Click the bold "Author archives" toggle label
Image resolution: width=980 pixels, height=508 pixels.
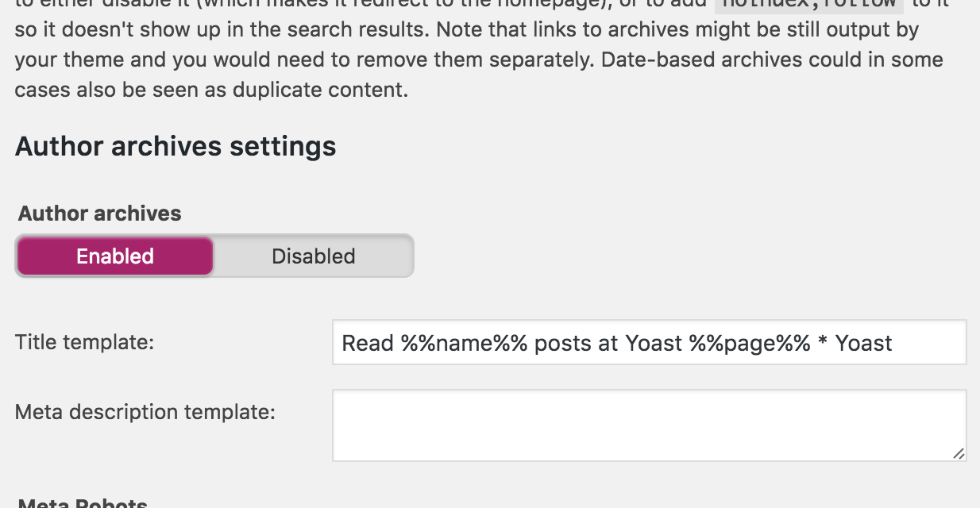(99, 214)
